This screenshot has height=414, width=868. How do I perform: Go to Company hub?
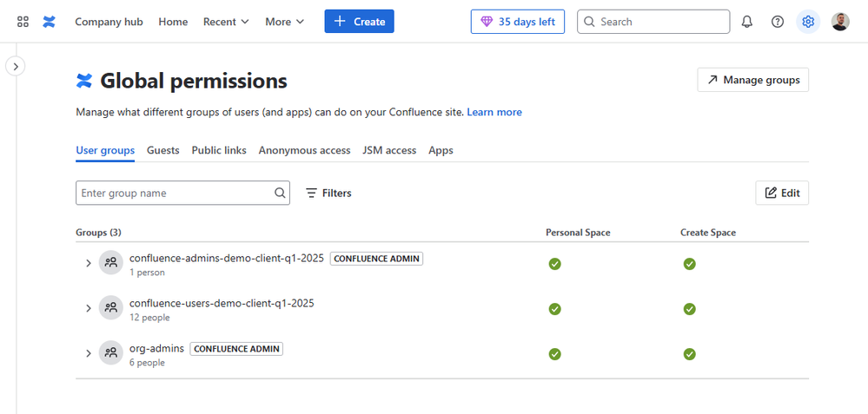pyautogui.click(x=109, y=22)
